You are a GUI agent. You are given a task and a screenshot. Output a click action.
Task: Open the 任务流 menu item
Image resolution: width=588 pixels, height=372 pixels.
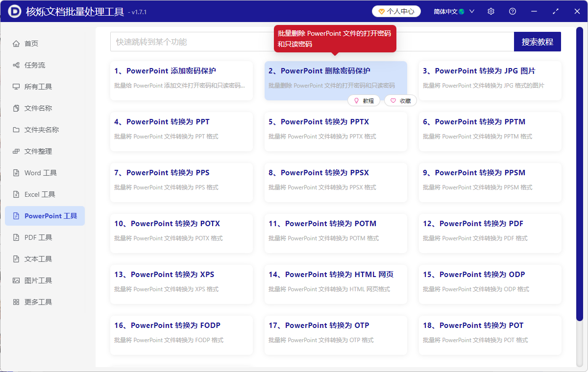45,65
